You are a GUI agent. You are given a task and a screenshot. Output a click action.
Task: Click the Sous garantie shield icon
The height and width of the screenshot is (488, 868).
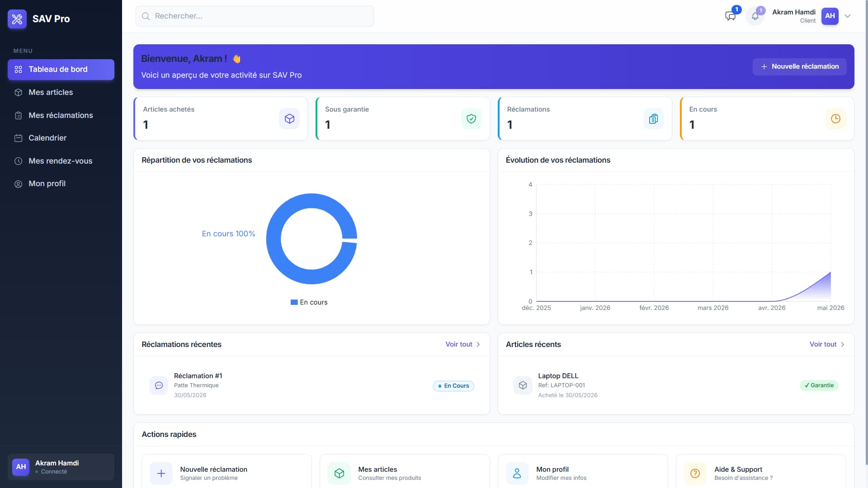[x=471, y=119]
